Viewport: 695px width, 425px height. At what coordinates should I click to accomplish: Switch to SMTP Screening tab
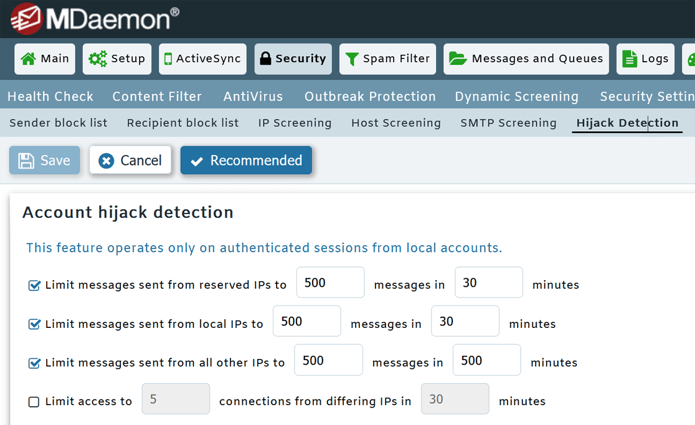point(508,123)
